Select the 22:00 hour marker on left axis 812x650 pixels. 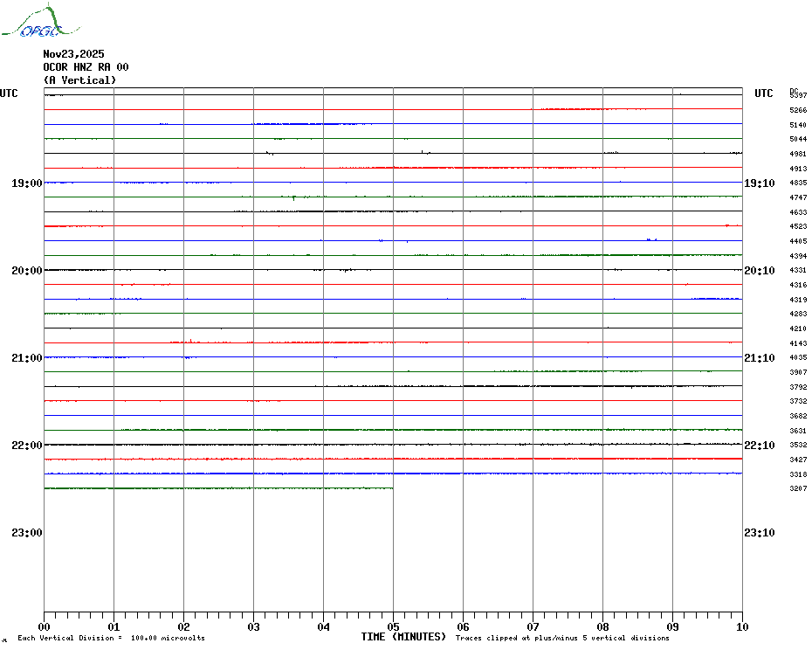click(x=27, y=446)
